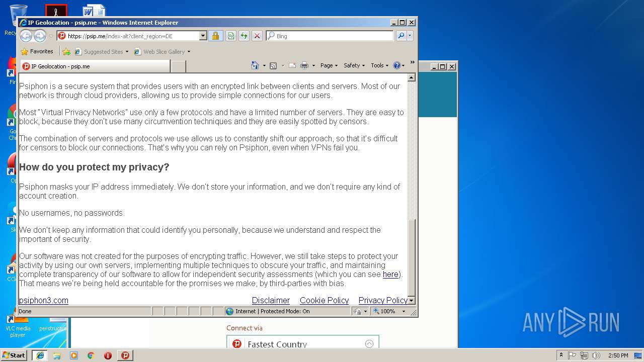Open search provider dropdown arrow
644x362 pixels.
click(x=410, y=36)
